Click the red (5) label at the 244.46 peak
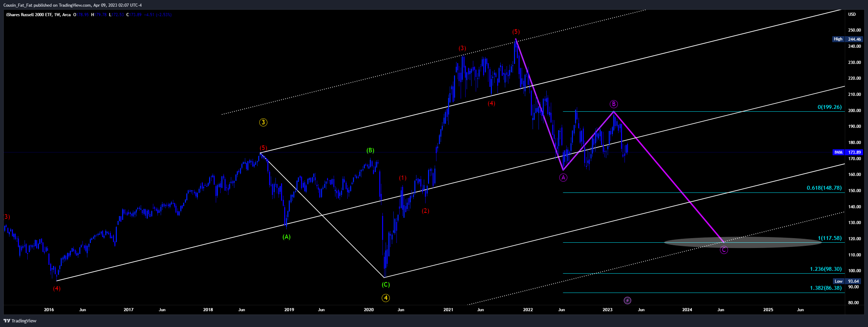The width and height of the screenshot is (868, 327). [x=516, y=32]
